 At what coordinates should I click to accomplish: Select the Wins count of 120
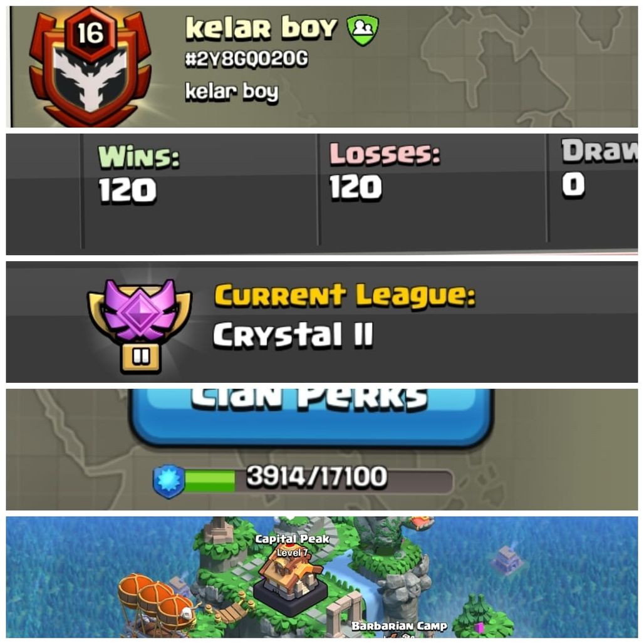coord(127,190)
